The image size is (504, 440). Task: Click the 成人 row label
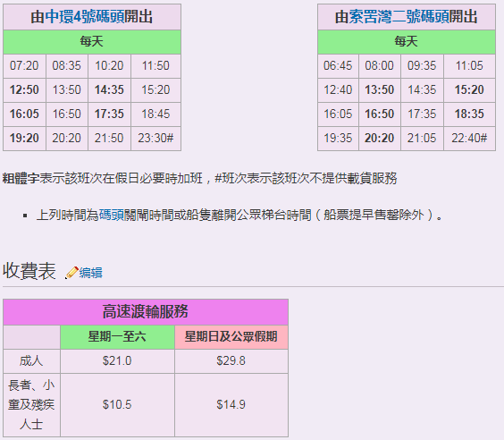(x=31, y=361)
